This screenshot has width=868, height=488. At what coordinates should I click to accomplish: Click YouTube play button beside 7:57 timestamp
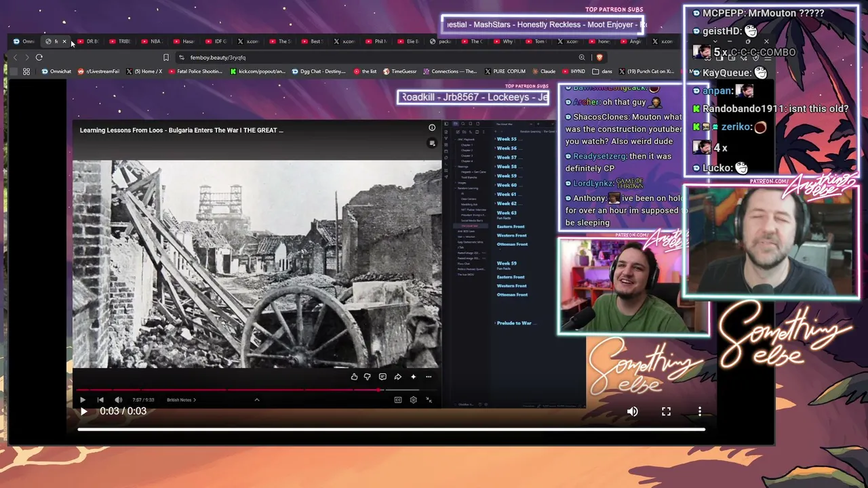(83, 400)
